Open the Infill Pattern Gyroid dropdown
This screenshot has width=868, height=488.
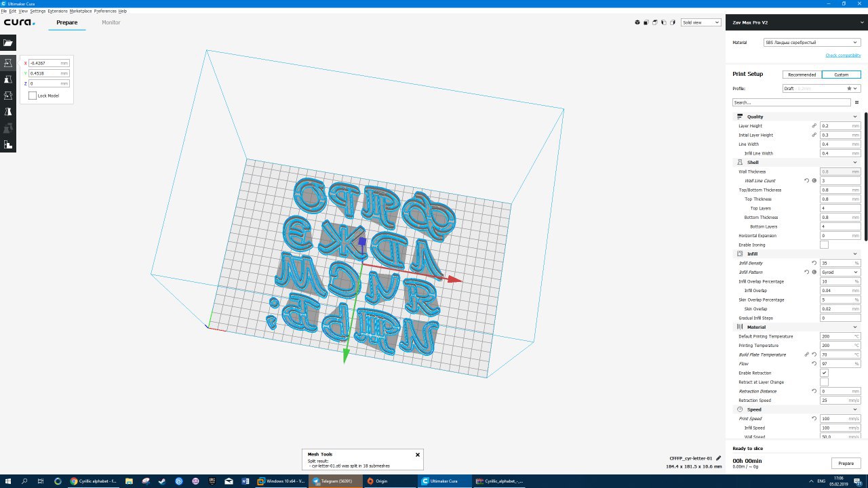point(840,272)
